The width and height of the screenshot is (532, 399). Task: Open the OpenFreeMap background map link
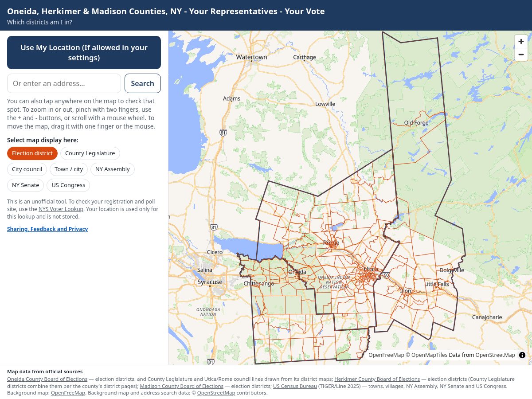(x=68, y=393)
